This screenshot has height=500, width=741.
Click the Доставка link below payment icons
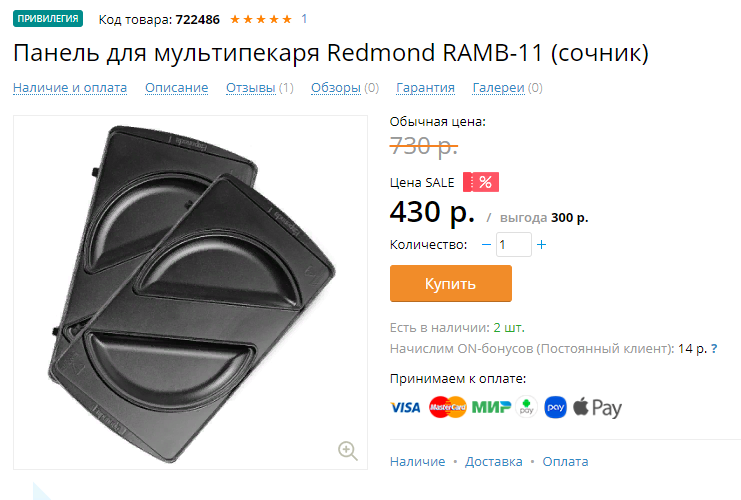[x=494, y=462]
